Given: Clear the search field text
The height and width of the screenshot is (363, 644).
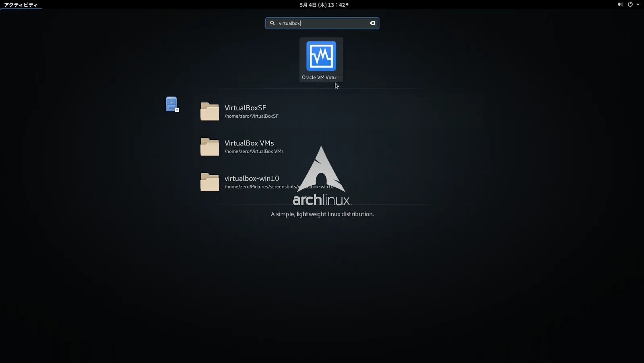Looking at the screenshot, I should 372,23.
